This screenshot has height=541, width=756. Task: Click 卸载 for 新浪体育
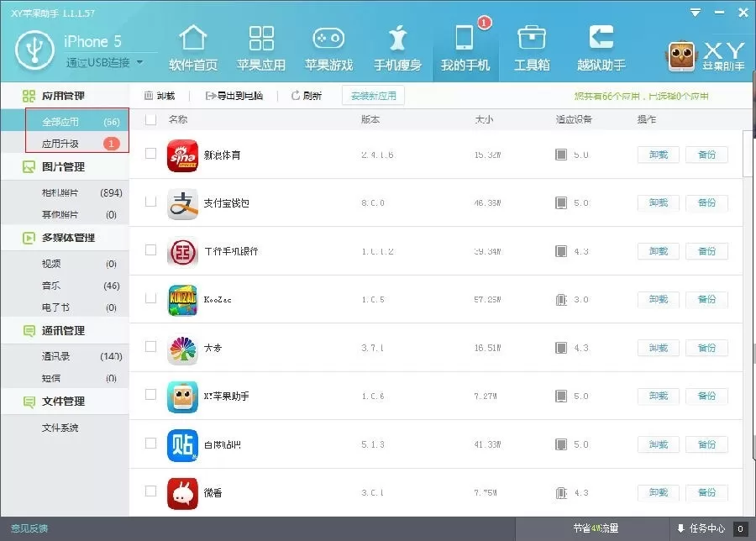658,155
